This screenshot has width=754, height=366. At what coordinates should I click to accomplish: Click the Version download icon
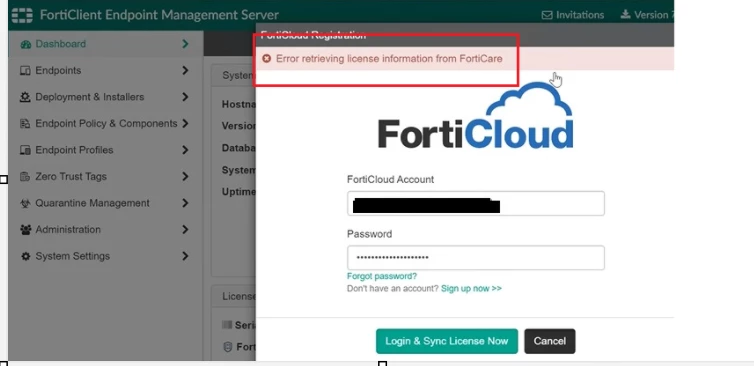pyautogui.click(x=625, y=14)
